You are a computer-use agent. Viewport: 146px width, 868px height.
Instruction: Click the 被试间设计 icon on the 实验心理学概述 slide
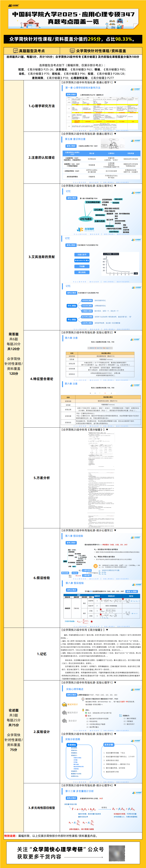[x=64, y=704]
